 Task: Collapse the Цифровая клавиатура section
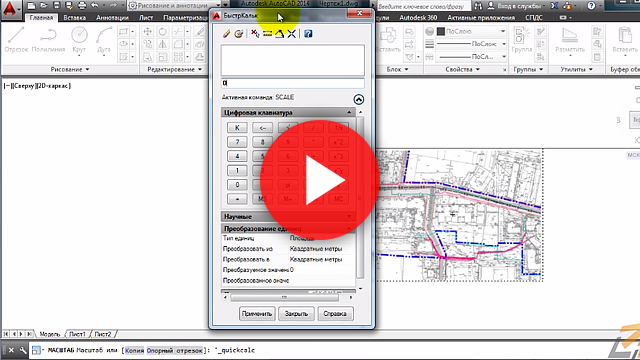tap(349, 112)
